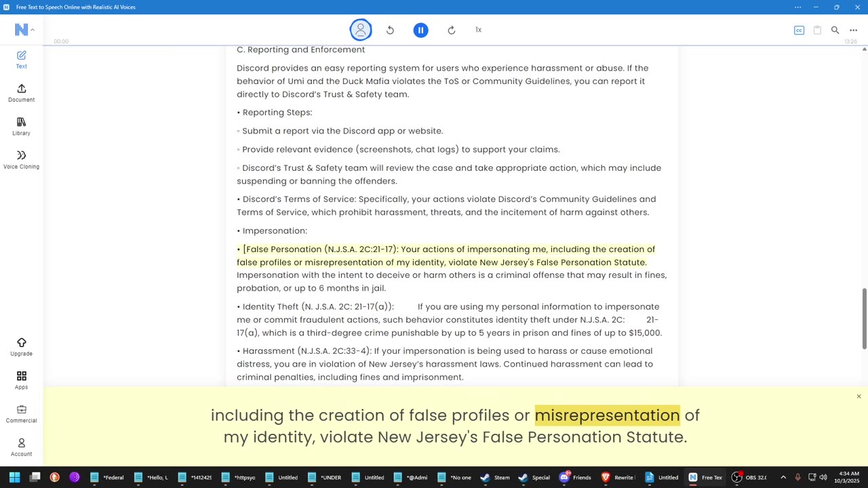The height and width of the screenshot is (488, 868).
Task: Switch to the '*No one' Notepad window
Action: pyautogui.click(x=455, y=477)
